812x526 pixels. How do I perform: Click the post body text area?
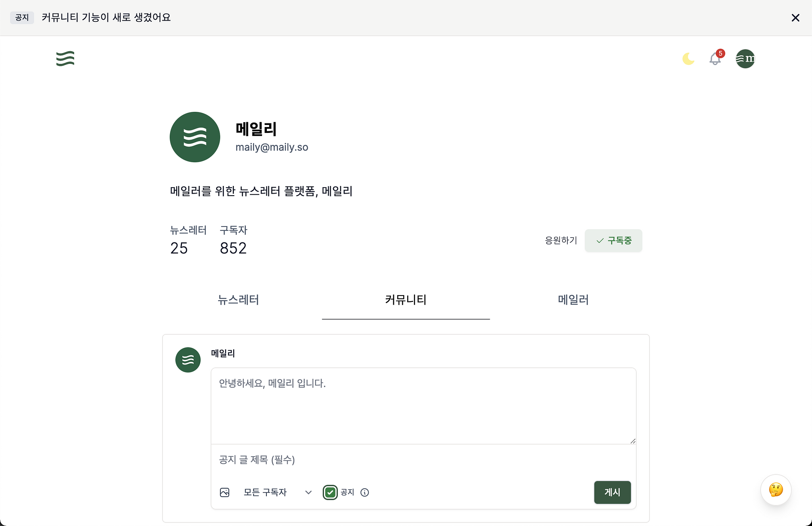pos(423,405)
